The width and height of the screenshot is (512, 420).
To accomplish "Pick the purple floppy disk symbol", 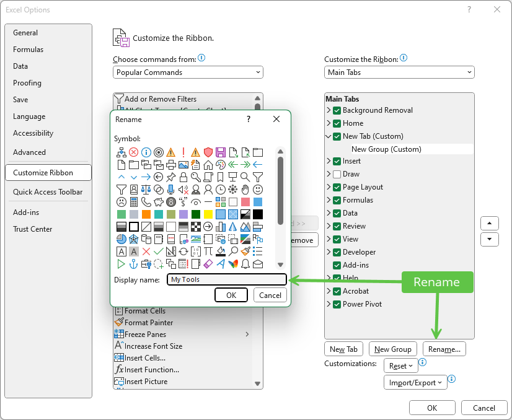I will (x=221, y=152).
